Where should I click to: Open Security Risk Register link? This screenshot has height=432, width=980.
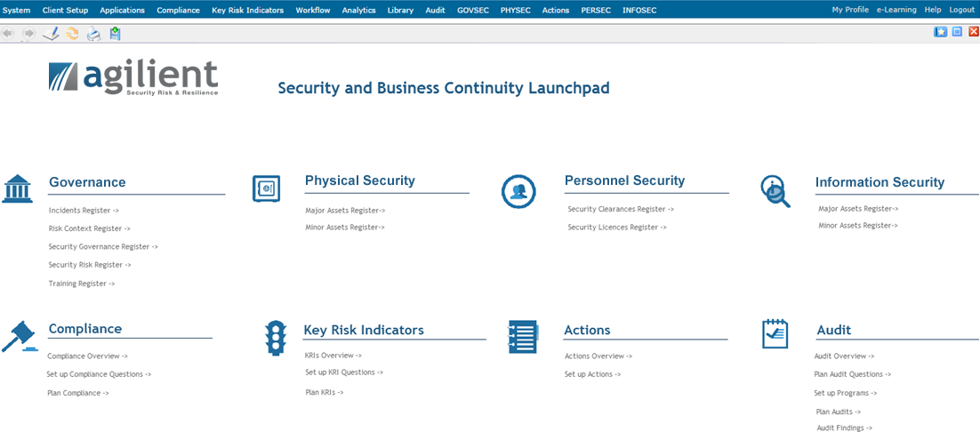point(90,265)
